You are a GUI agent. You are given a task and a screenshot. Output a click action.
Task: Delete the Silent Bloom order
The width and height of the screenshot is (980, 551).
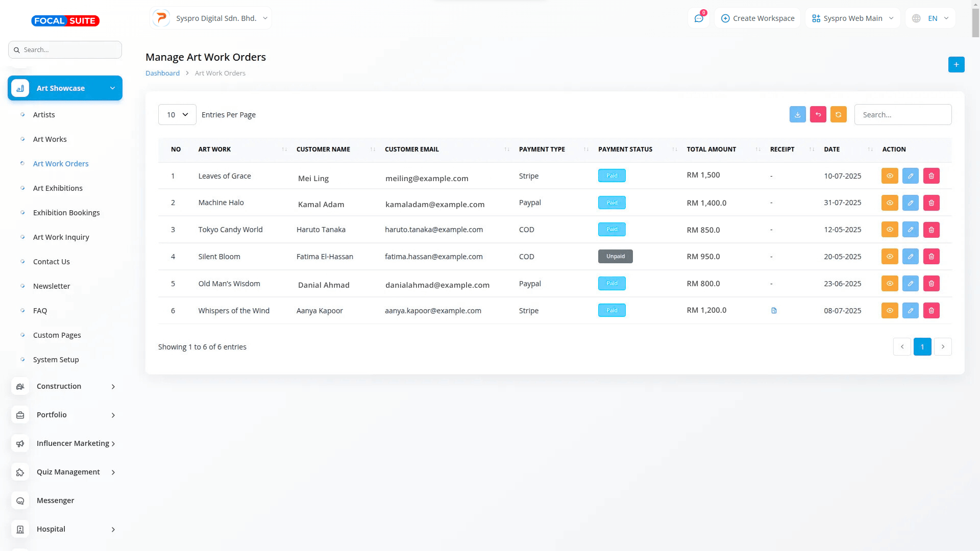click(x=931, y=257)
